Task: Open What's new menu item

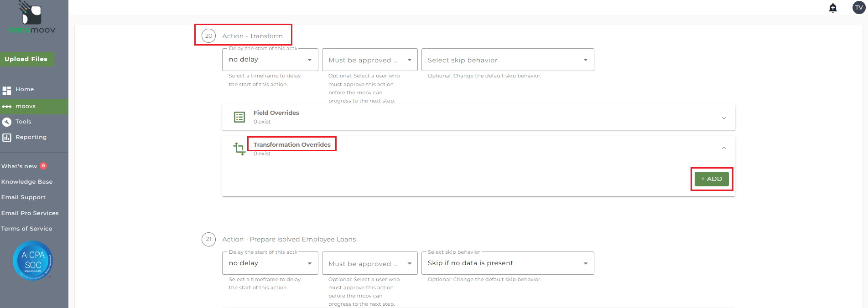Action: [x=19, y=166]
